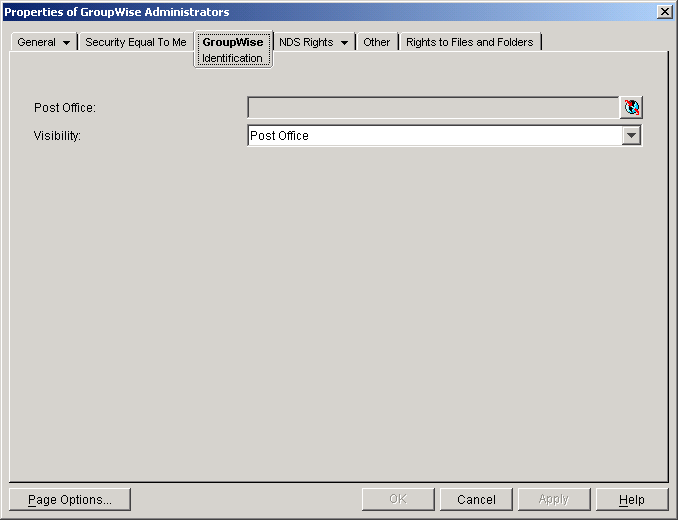
Task: Click the Apply button
Action: point(553,499)
